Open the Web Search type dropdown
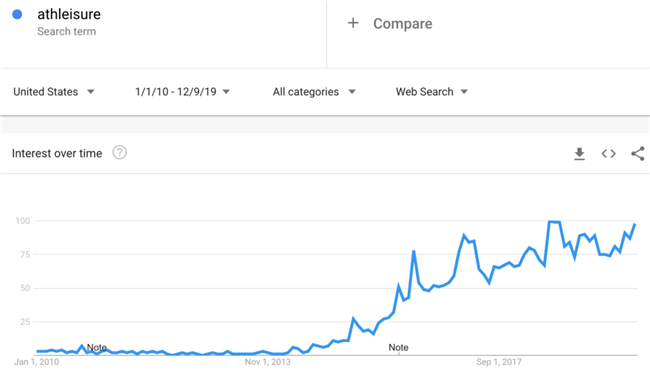Screen dimensions: 650x373 pyautogui.click(x=432, y=92)
